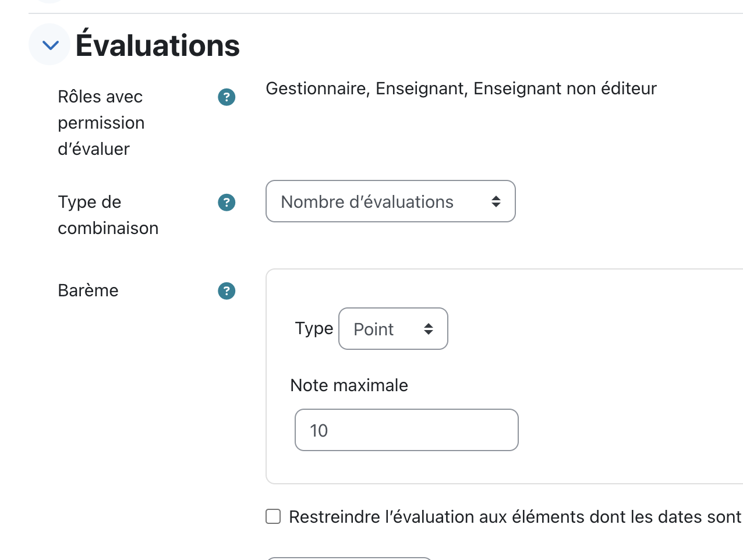Screen dimensions: 743x560
Task: Click the partially visible field below the checkbox
Action: coord(348,558)
